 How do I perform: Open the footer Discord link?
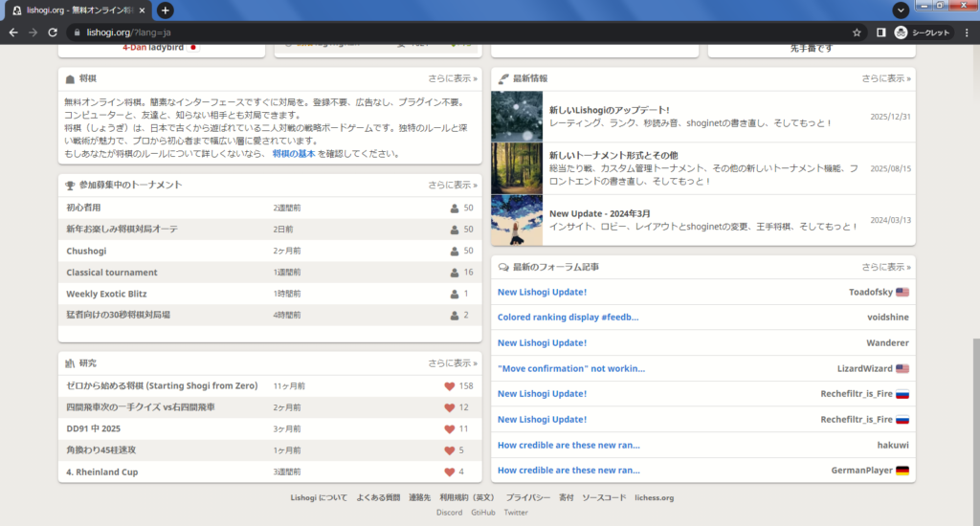tap(450, 513)
